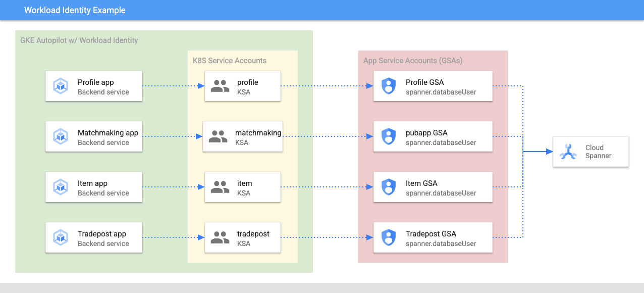Image resolution: width=644 pixels, height=293 pixels.
Task: Select the matchmaking KSA people icon
Action: (x=218, y=136)
